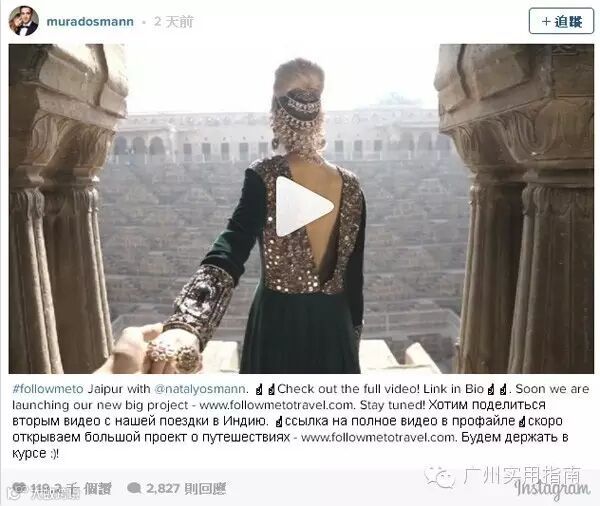The width and height of the screenshot is (600, 506).
Task: Click the 广州实用指南 watermark text
Action: click(522, 476)
